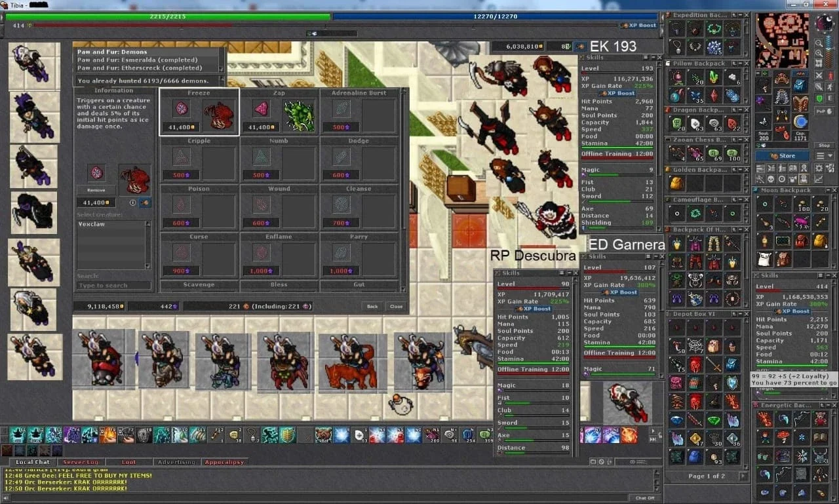839x504 pixels.
Task: Select offensive crossed swords attack mode
Action: click(x=819, y=76)
